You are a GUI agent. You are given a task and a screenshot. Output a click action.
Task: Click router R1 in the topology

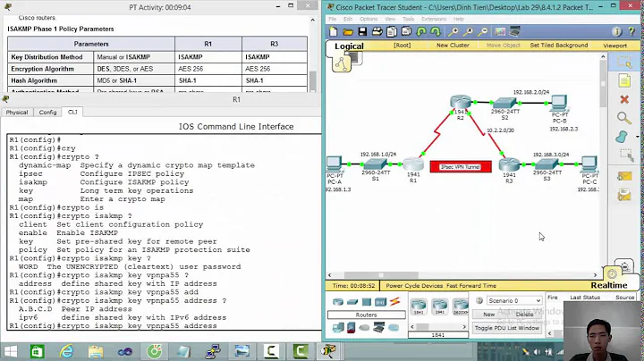point(413,164)
